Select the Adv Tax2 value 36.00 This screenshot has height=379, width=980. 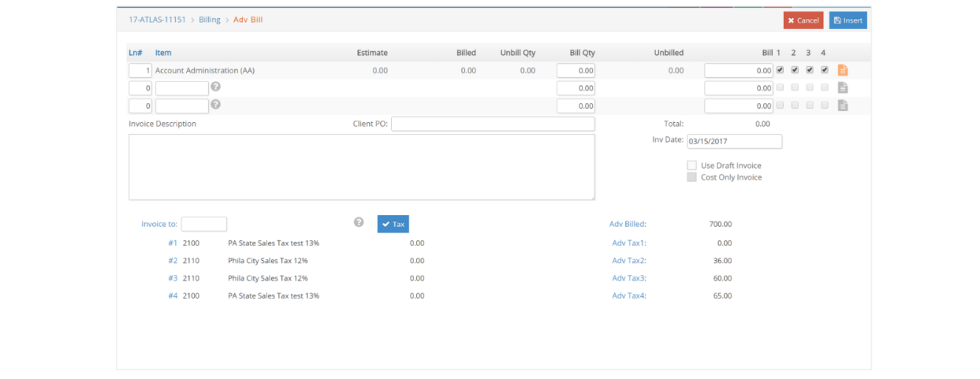pos(723,260)
